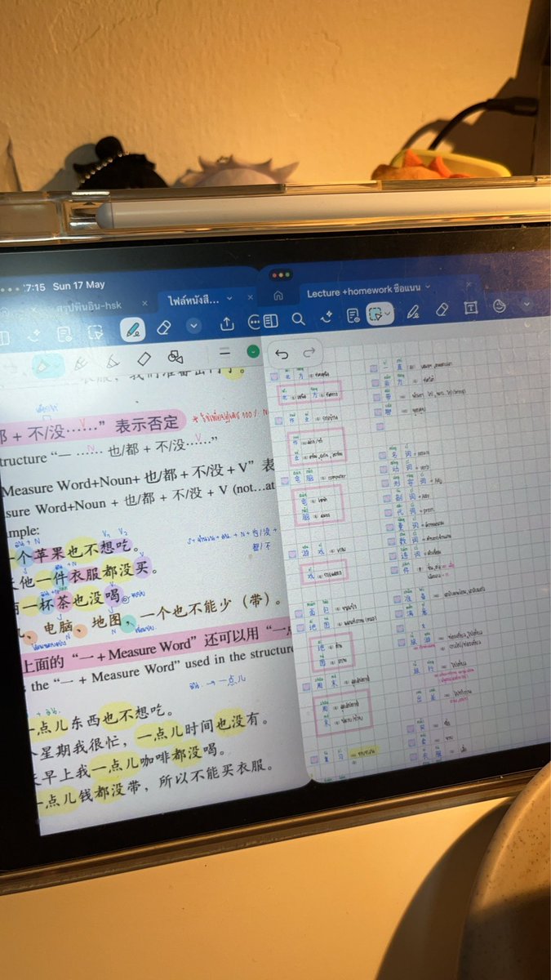This screenshot has width=551, height=980.
Task: Select the pen tool in the left window toolbar
Action: coord(132,329)
